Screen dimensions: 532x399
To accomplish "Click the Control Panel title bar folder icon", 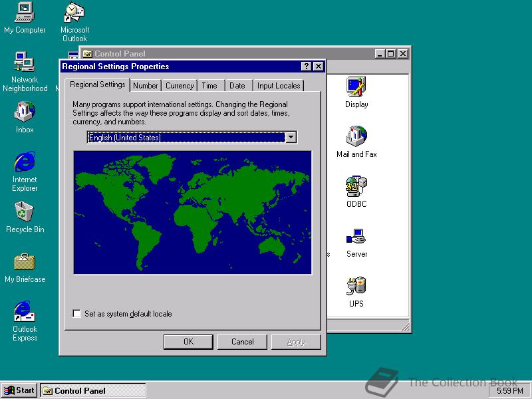I will click(x=88, y=54).
